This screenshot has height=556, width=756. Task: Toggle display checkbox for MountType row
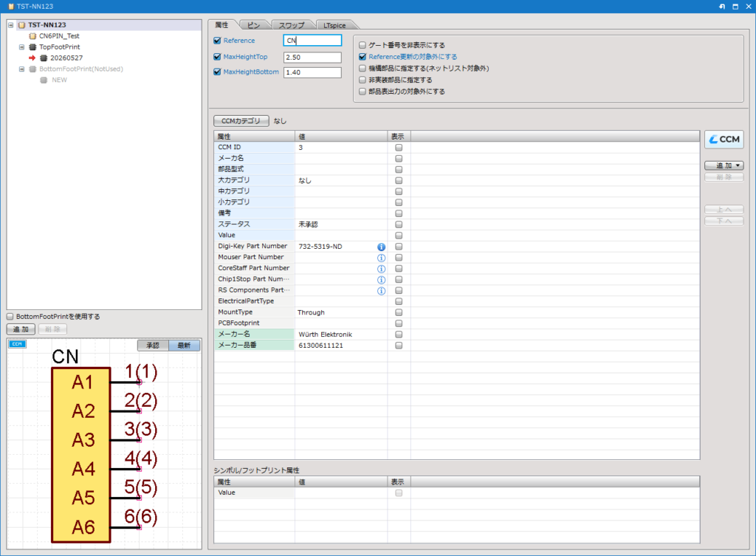(x=399, y=312)
